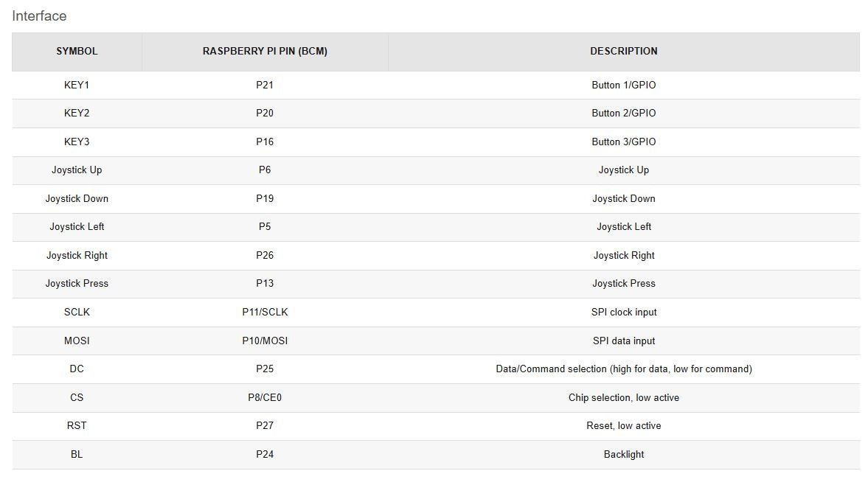Select the P11/SCLK pin cell
Image resolution: width=868 pixels, height=485 pixels.
click(265, 312)
